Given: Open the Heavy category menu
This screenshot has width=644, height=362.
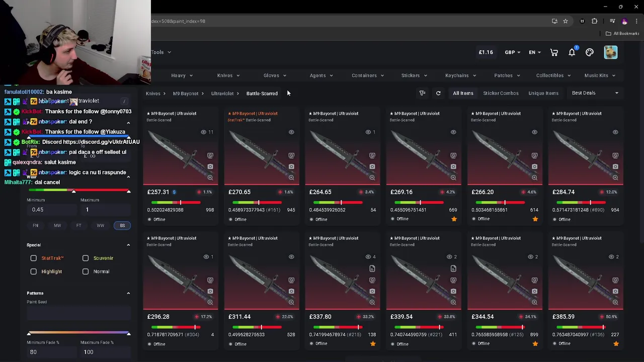Looking at the screenshot, I should pyautogui.click(x=182, y=75).
